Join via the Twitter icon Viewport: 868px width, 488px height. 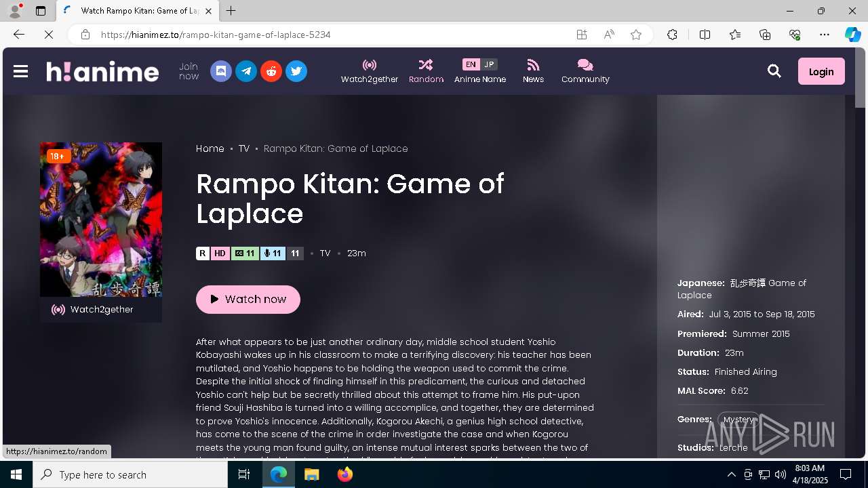(296, 71)
